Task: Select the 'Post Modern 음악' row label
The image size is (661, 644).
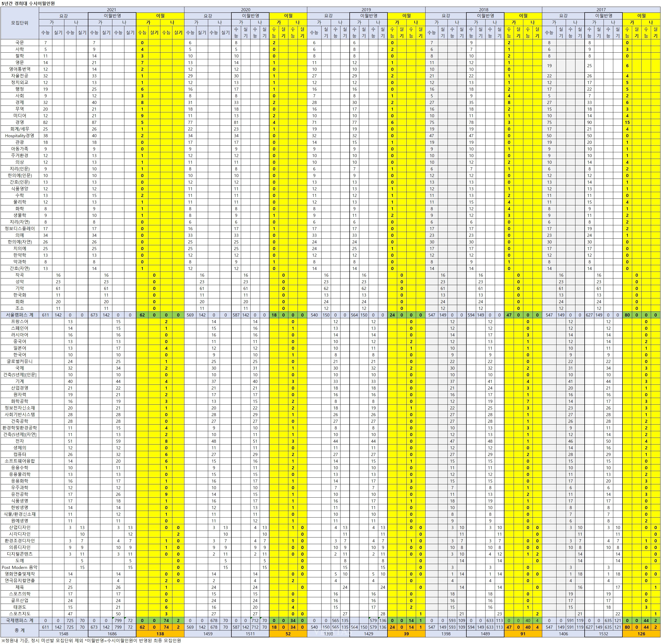Action: coord(20,568)
